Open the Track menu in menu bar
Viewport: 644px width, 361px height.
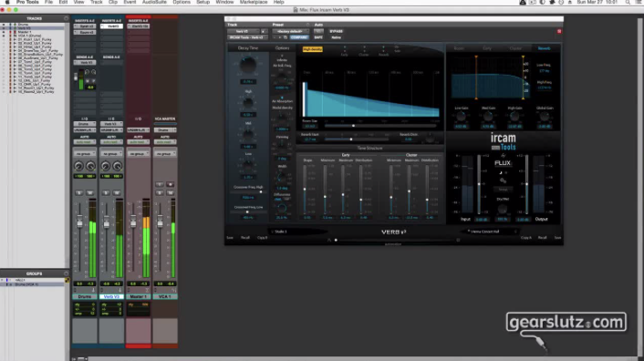[96, 2]
